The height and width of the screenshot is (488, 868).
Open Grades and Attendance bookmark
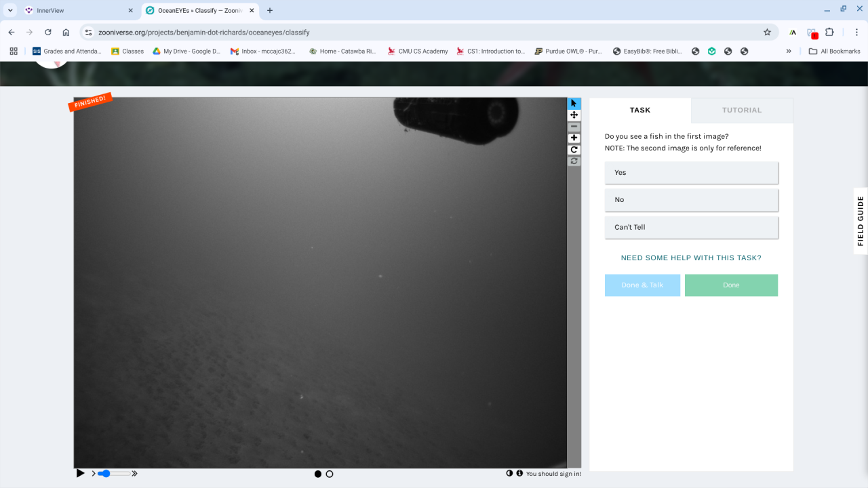click(x=67, y=51)
